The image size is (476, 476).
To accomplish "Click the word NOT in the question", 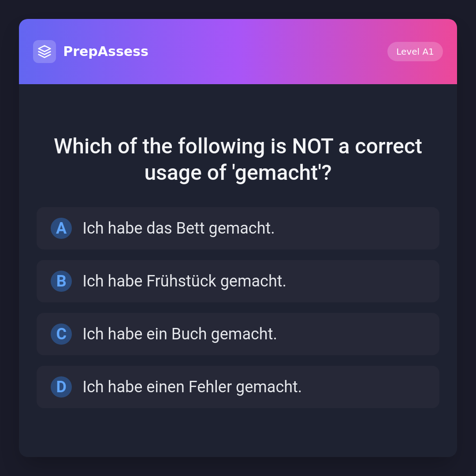I will pos(312,146).
